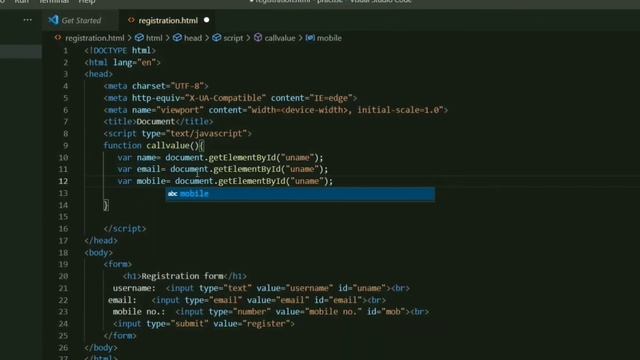Click the 'mobile no.:' label in code

point(139,312)
